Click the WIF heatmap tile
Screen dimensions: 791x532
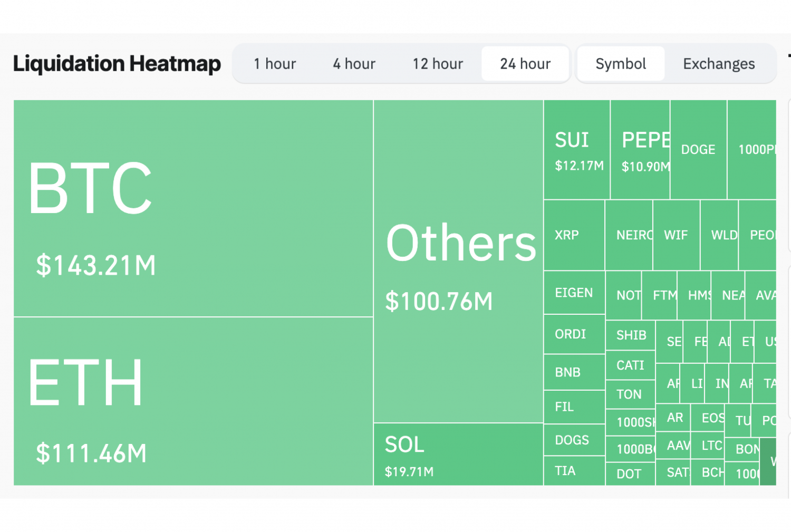point(676,235)
